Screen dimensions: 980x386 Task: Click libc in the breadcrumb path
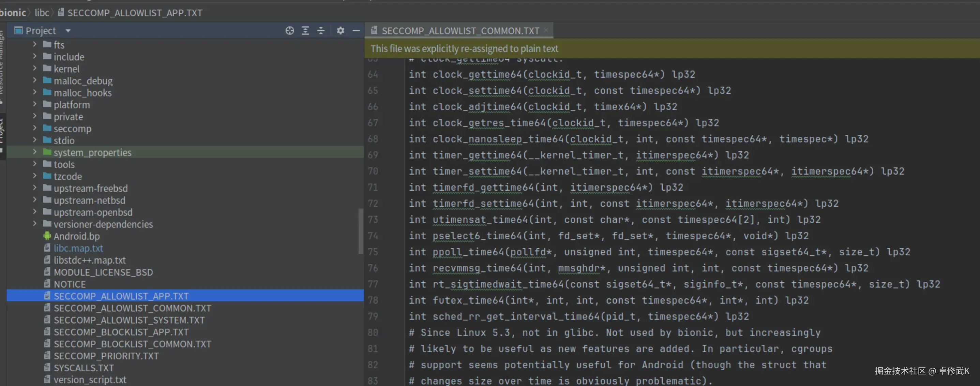pos(42,13)
